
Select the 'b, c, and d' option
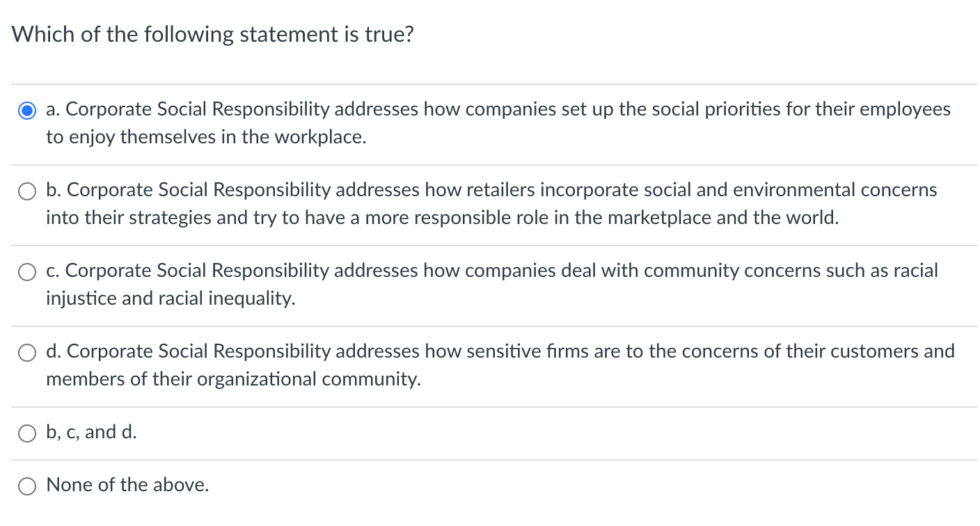pyautogui.click(x=26, y=433)
